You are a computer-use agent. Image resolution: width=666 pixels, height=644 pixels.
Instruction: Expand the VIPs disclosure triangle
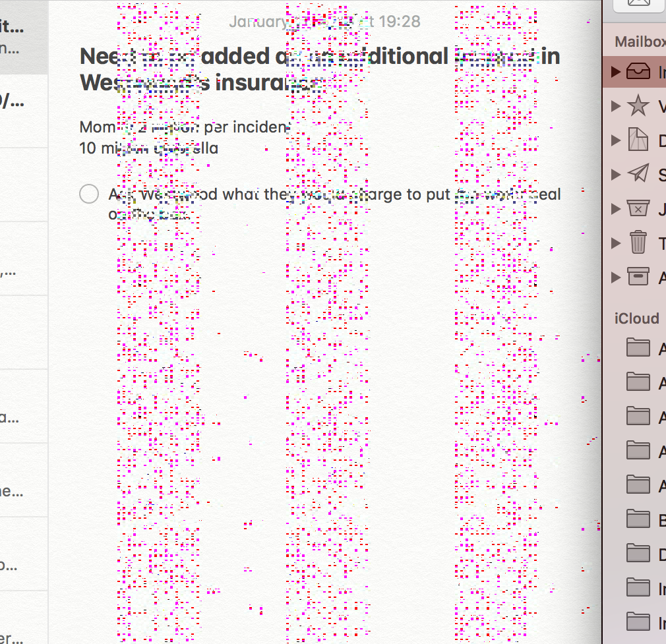[x=616, y=106]
